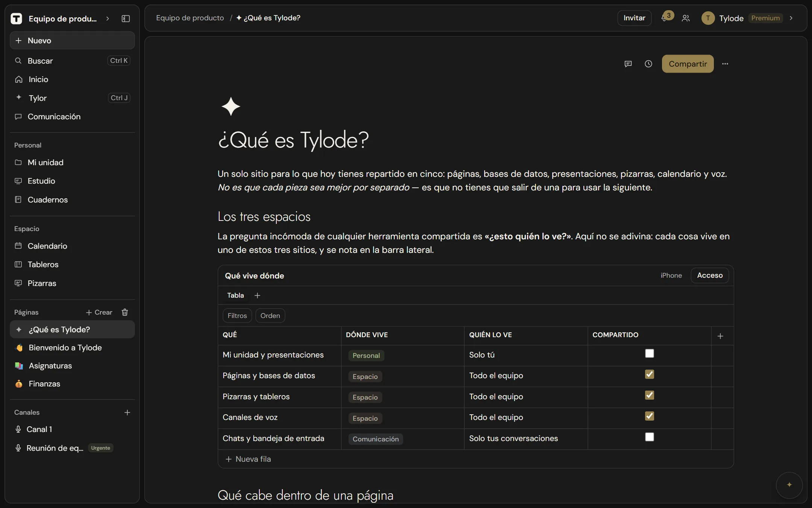812x508 pixels.
Task: Open Equipo de producto breadcrumb
Action: point(190,18)
